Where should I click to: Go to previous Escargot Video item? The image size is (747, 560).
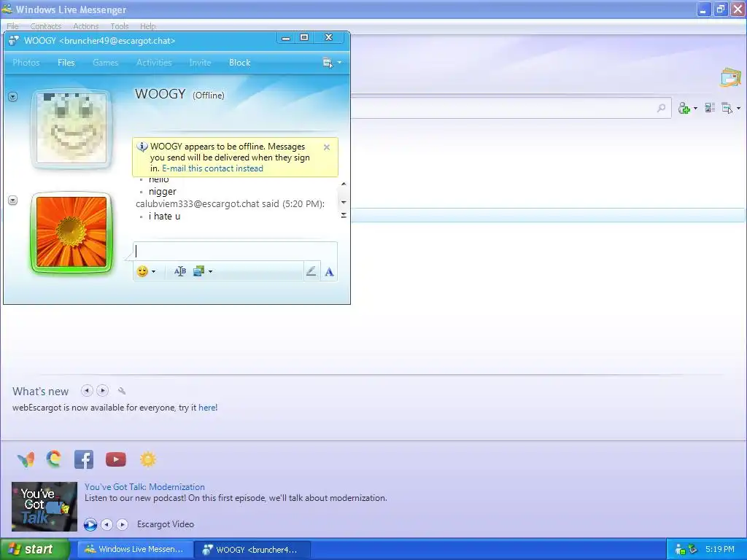pyautogui.click(x=107, y=524)
